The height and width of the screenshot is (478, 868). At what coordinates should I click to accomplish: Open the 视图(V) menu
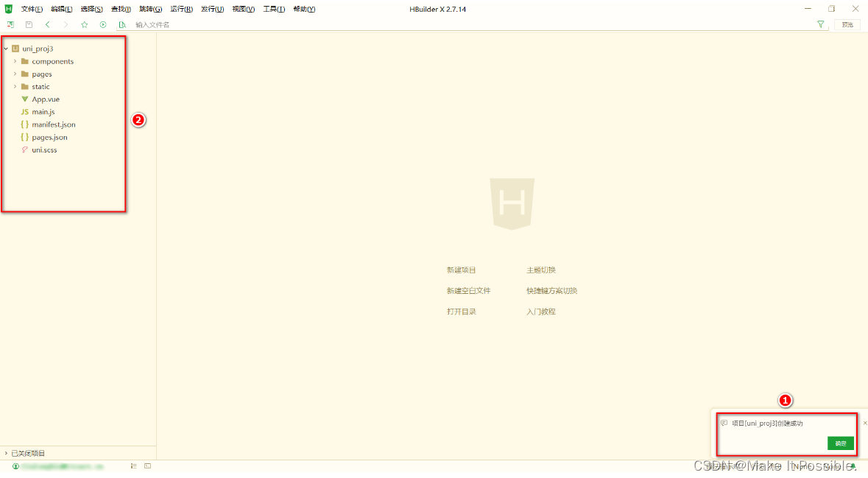(243, 10)
